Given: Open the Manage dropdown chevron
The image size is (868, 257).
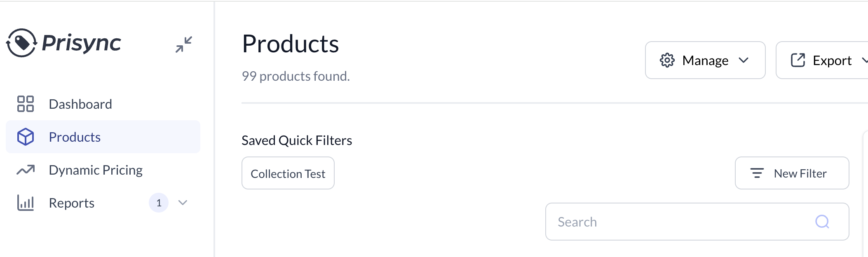Looking at the screenshot, I should click(744, 60).
